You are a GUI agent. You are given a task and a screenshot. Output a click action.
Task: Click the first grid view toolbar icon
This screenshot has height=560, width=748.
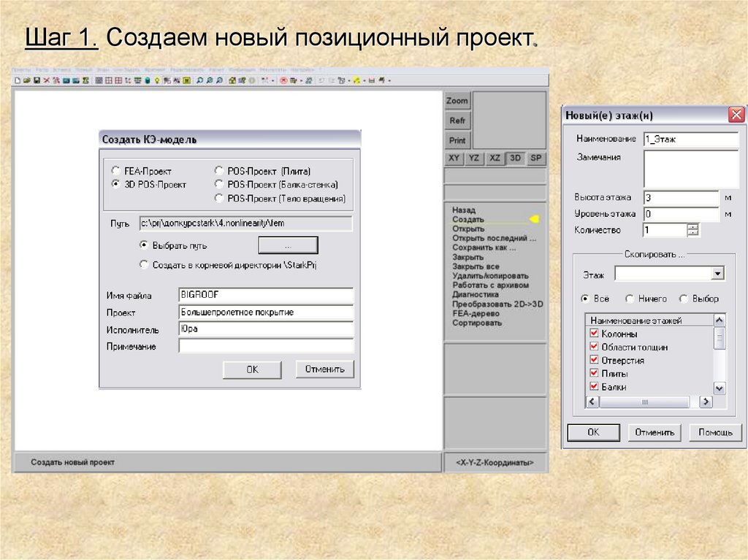point(99,80)
